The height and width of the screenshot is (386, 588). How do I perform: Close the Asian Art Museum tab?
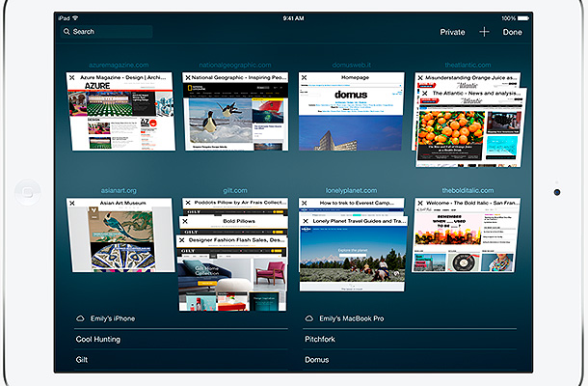click(x=72, y=204)
